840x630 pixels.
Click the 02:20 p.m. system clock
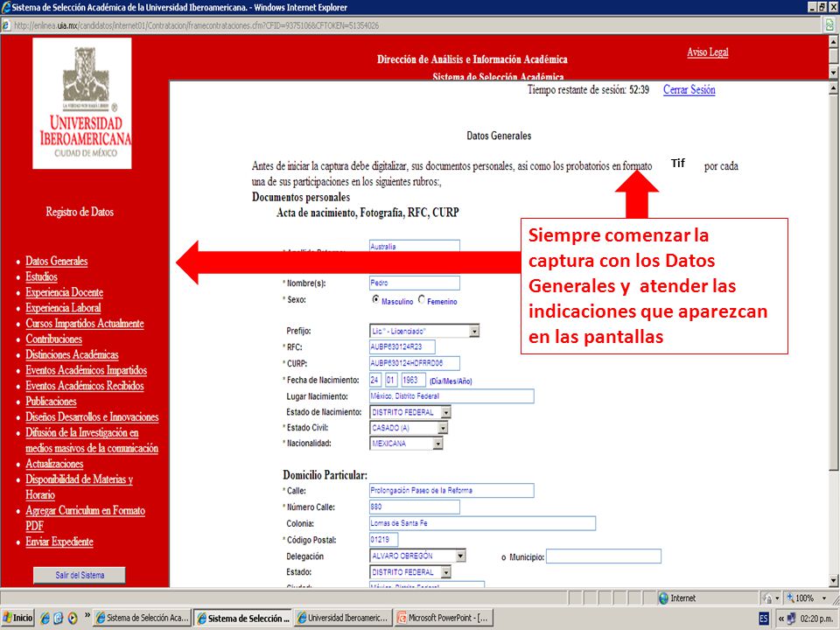(x=818, y=619)
